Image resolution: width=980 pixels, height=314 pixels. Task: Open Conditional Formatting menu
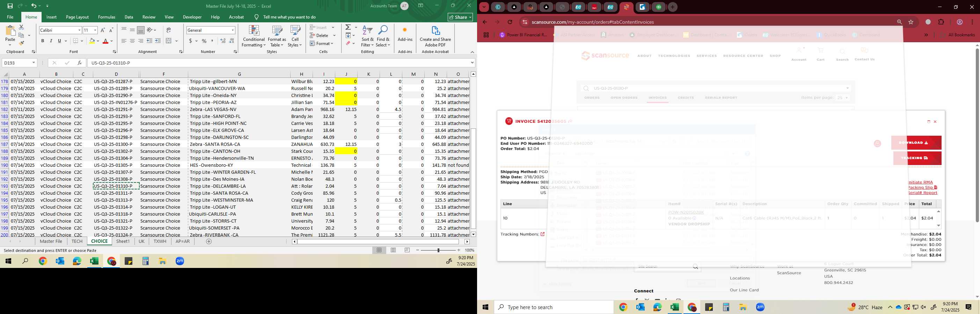[x=254, y=37]
